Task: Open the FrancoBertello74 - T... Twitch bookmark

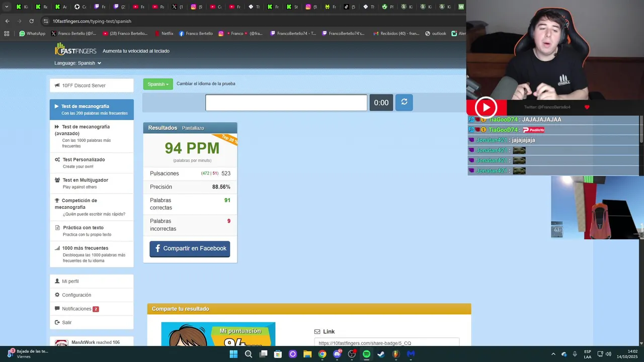Action: tap(293, 34)
